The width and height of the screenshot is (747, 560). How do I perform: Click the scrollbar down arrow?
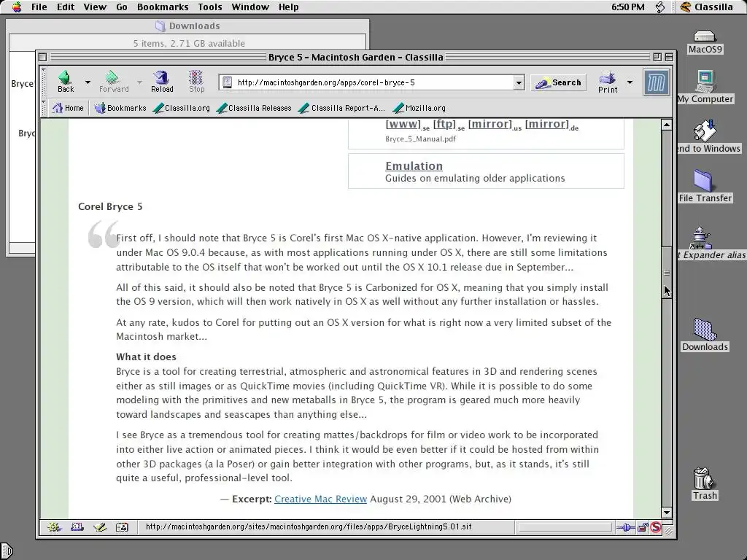click(667, 513)
